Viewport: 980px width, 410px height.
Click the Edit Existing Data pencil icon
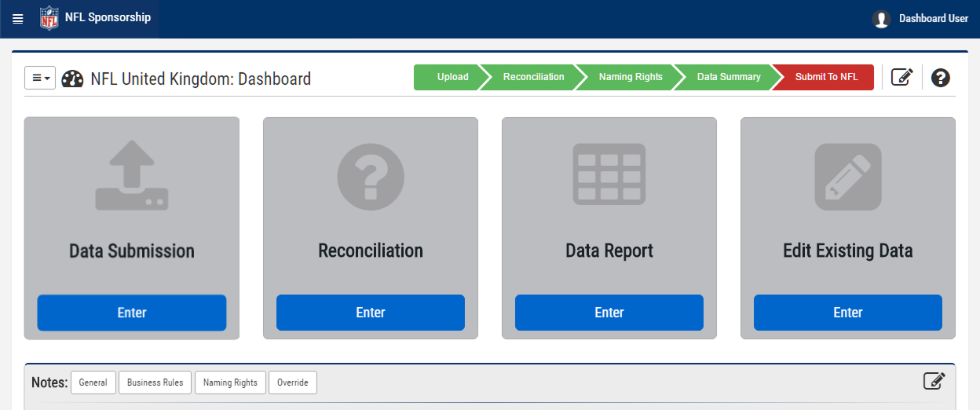tap(848, 176)
